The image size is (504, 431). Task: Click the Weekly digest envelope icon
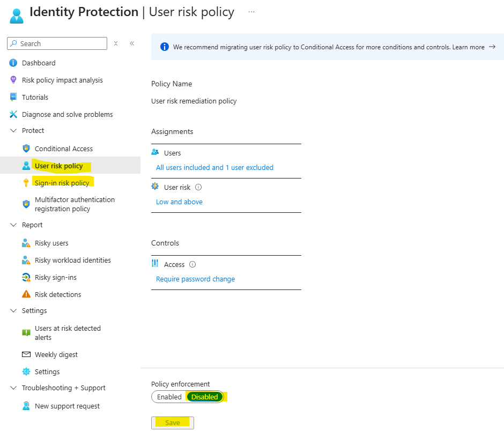pos(26,354)
